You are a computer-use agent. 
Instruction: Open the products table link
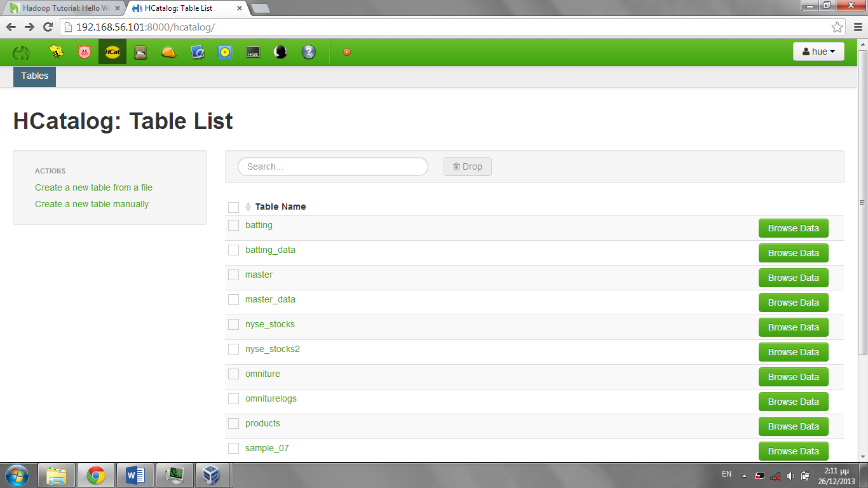pyautogui.click(x=262, y=423)
